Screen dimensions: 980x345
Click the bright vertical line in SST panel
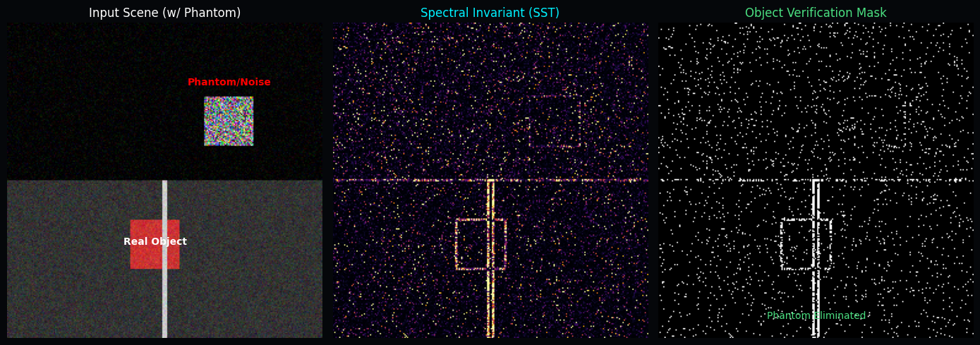point(490,259)
